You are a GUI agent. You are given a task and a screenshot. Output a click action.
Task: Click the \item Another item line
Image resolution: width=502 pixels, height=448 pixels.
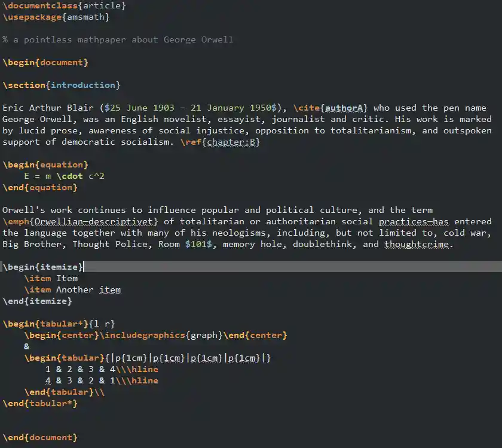[72, 289]
